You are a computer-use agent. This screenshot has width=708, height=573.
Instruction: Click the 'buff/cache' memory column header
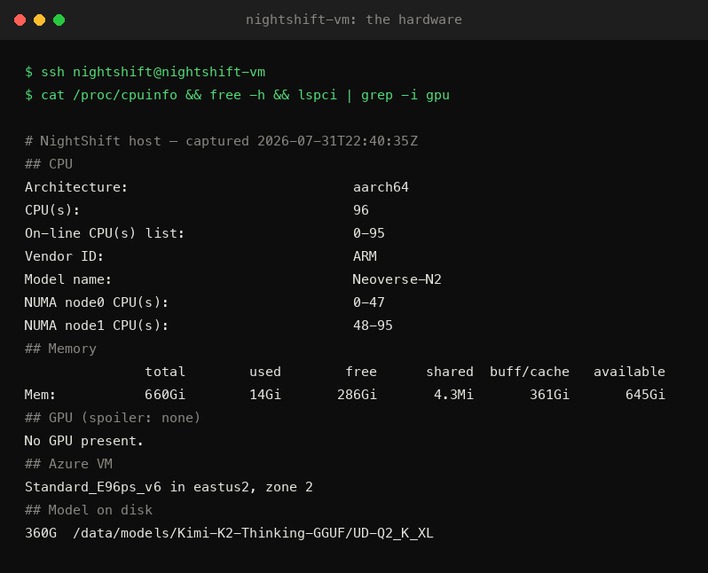(530, 372)
